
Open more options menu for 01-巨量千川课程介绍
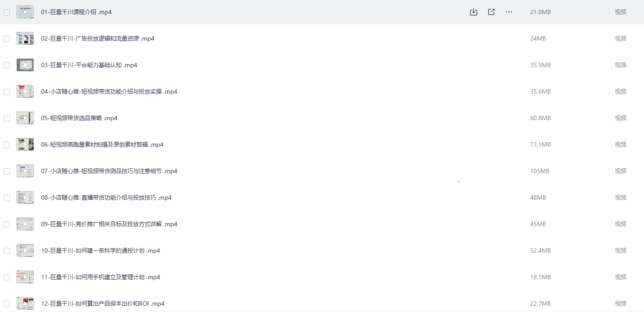click(x=509, y=12)
